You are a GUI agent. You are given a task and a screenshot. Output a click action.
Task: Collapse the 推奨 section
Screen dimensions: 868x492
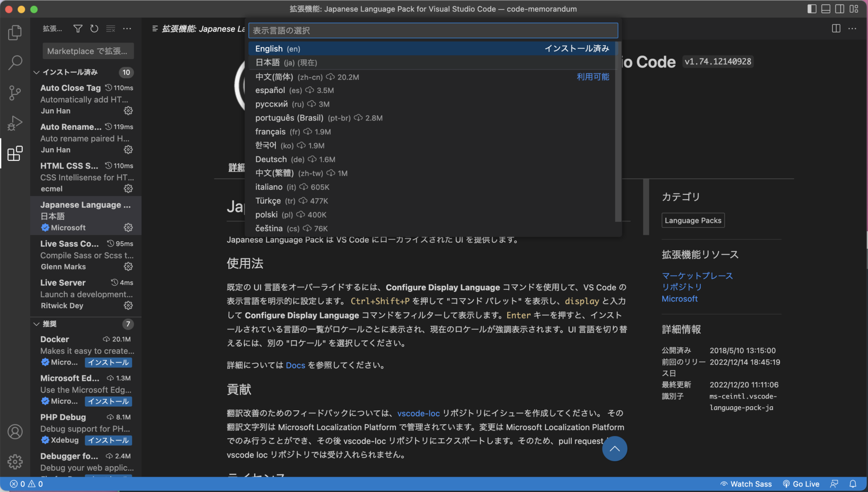[x=36, y=324]
